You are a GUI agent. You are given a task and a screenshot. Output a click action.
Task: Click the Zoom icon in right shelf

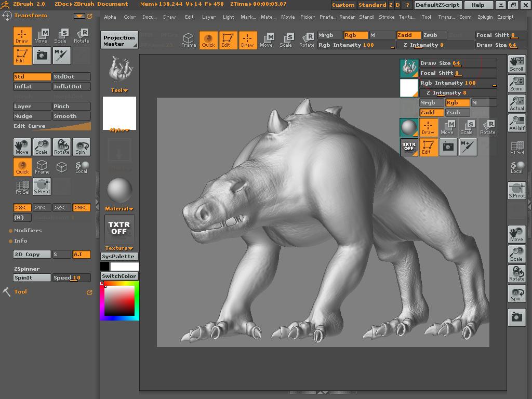pos(516,83)
